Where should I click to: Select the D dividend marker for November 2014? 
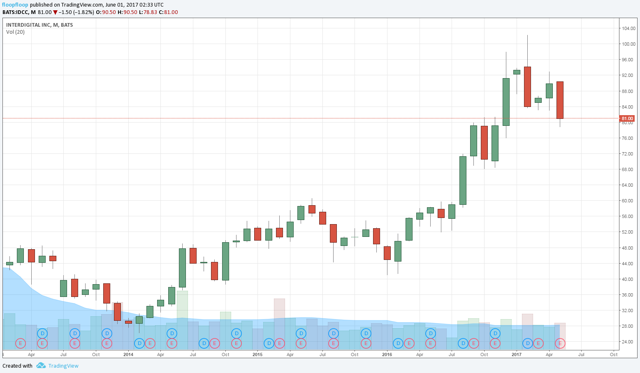point(236,333)
